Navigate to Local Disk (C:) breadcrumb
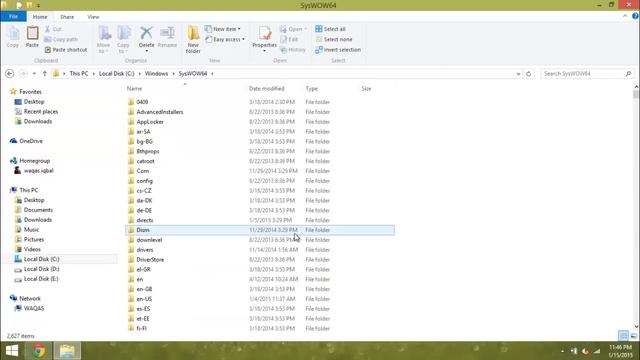 click(116, 73)
